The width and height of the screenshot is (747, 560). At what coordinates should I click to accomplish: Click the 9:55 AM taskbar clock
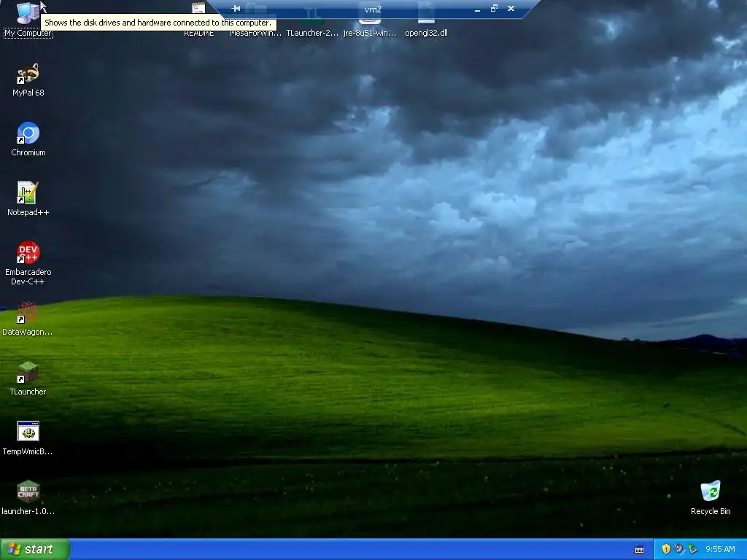[x=720, y=549]
